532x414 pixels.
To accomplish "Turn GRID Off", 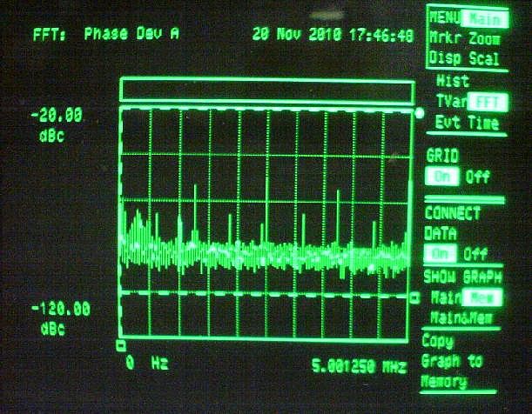I will coord(477,177).
